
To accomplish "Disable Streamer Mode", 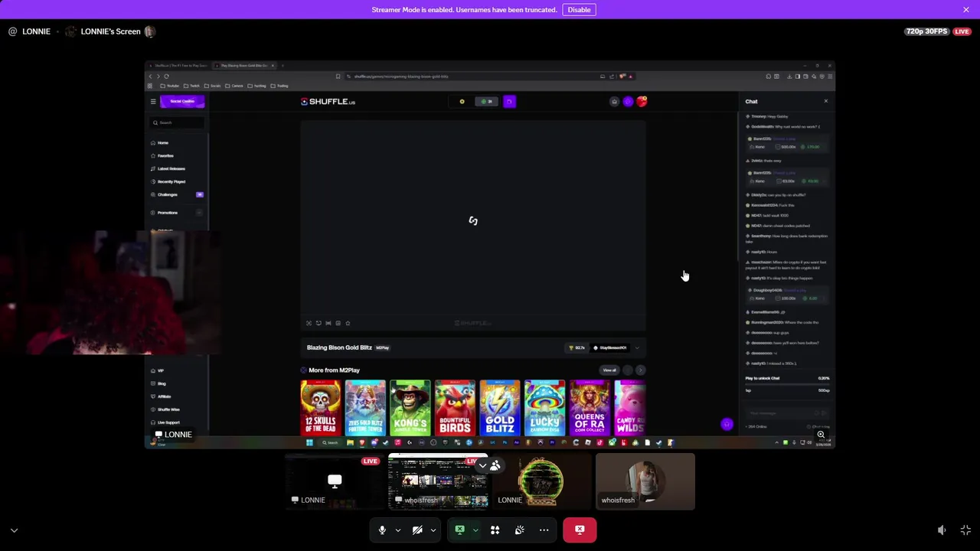I will [579, 9].
